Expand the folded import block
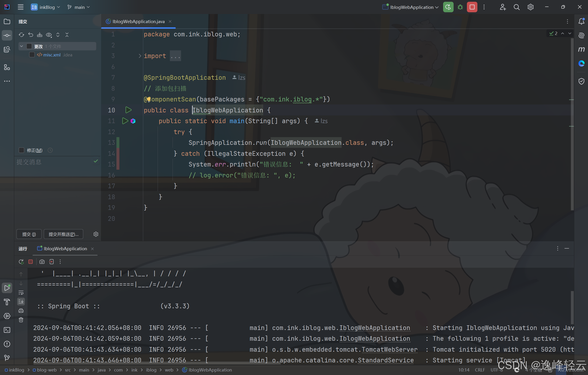 click(x=140, y=56)
